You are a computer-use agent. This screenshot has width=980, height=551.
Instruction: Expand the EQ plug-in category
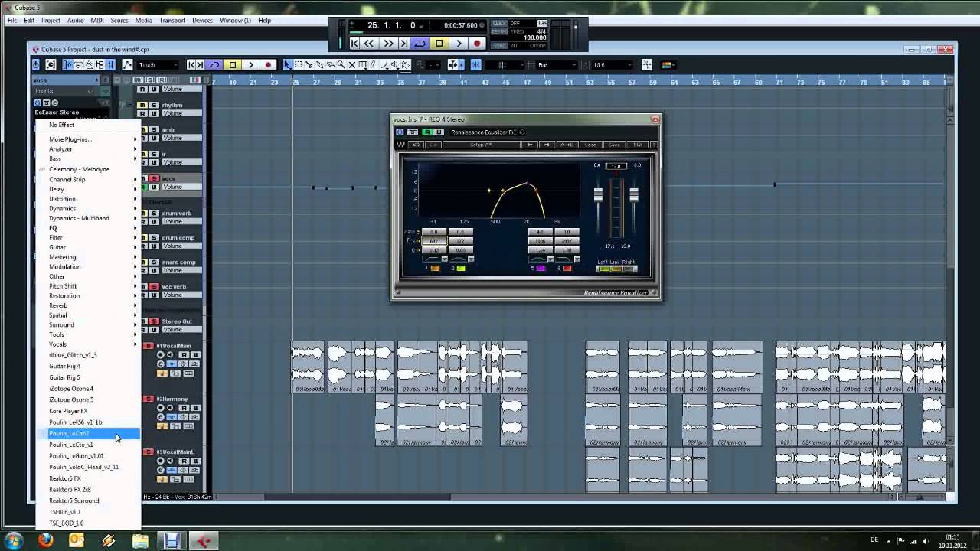[87, 228]
